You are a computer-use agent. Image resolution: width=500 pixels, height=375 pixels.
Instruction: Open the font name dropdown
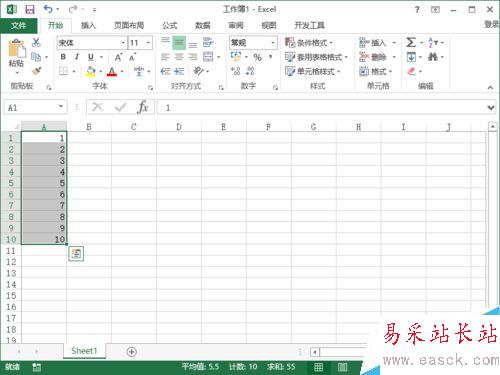click(123, 43)
